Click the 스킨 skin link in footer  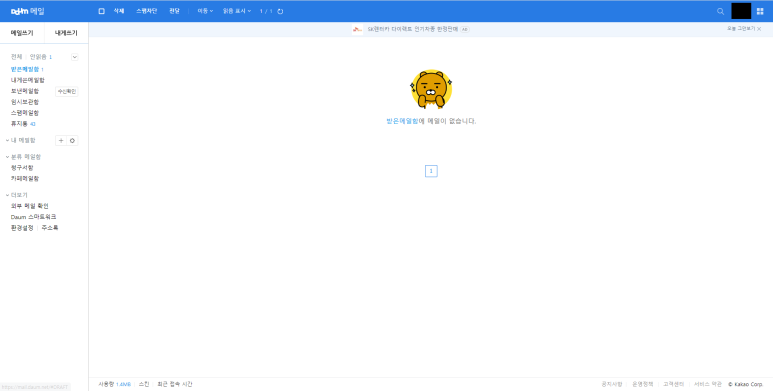pos(144,384)
